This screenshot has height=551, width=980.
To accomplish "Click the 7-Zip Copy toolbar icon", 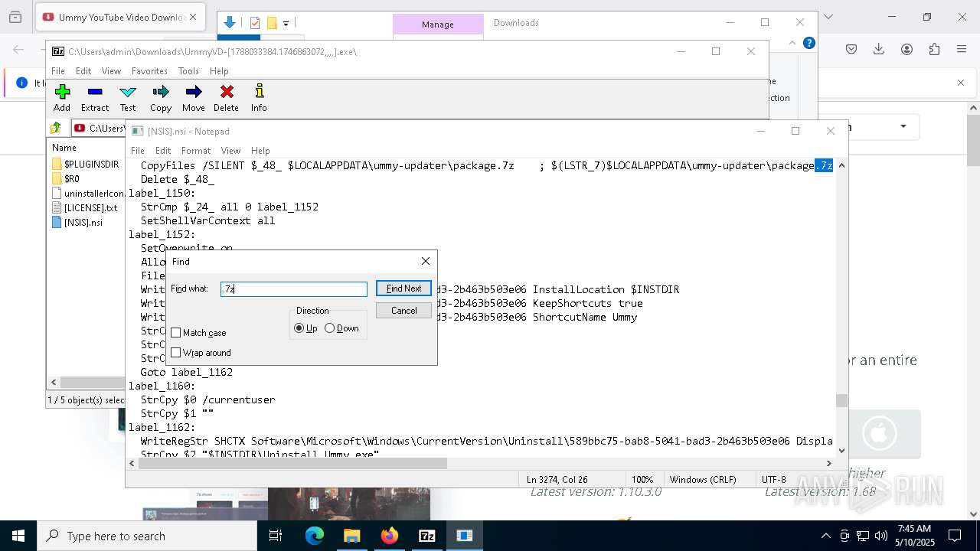I will point(161,98).
